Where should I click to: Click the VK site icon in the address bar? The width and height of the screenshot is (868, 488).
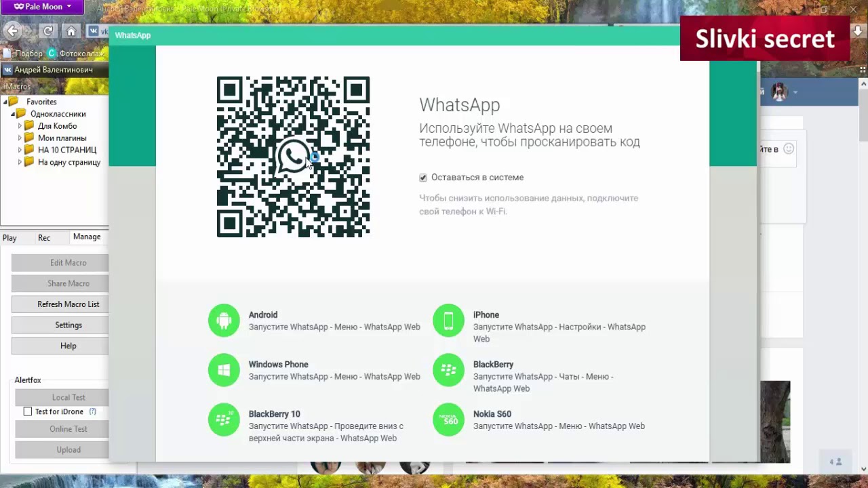(94, 31)
